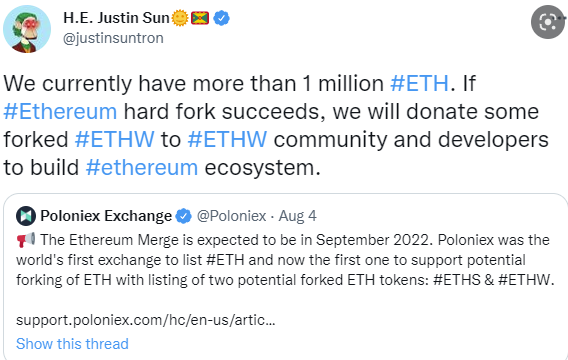568x360 pixels.
Task: Open the first #ETHW hashtag after 'forked'
Action: (114, 139)
